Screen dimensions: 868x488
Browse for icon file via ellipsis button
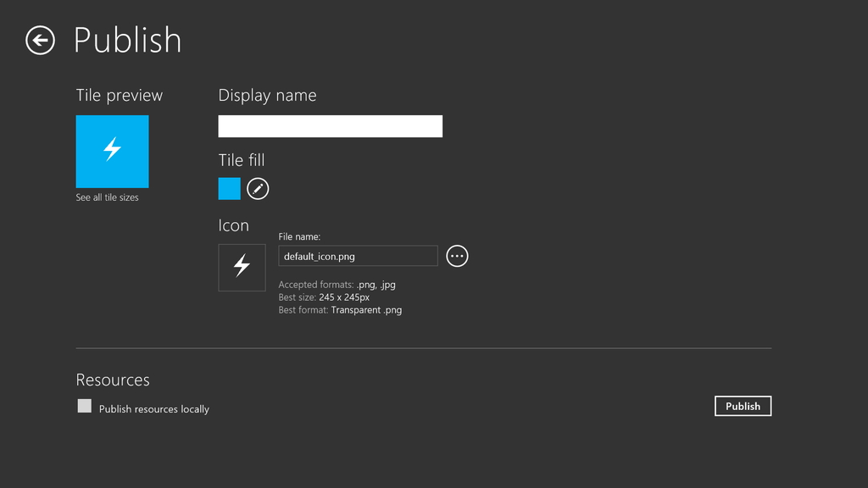click(x=457, y=256)
